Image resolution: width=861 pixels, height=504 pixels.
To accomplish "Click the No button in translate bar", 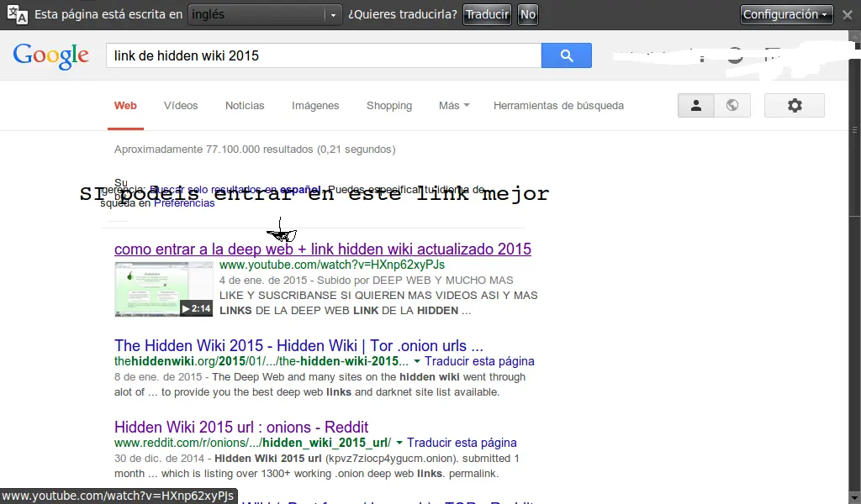I will 528,15.
